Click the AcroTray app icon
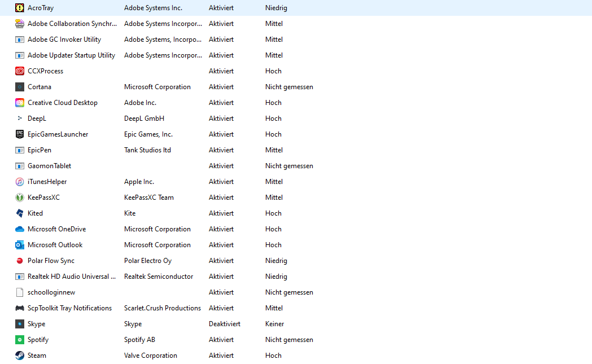 20,7
